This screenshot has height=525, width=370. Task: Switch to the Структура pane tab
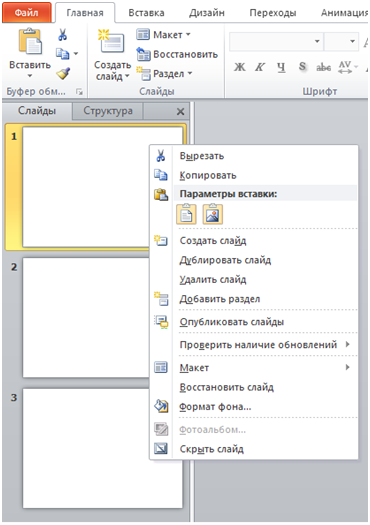click(108, 111)
